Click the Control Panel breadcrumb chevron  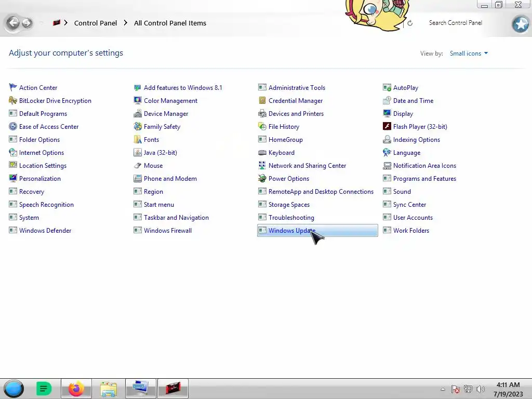tap(126, 23)
